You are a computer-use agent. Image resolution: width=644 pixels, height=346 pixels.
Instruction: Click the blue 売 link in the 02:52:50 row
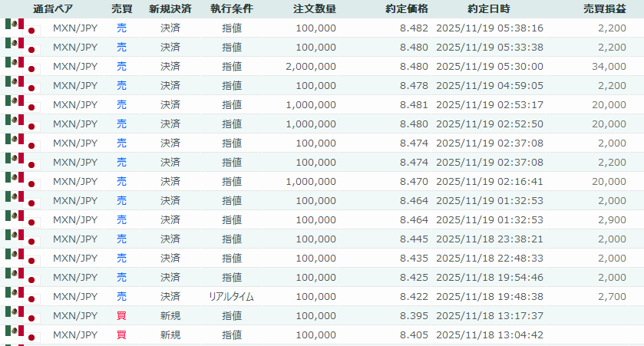121,124
